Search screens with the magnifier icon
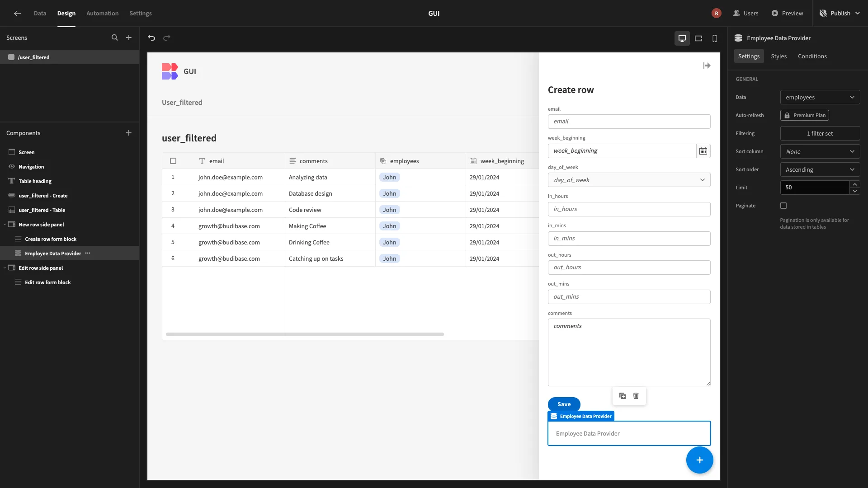868x488 pixels. (115, 38)
